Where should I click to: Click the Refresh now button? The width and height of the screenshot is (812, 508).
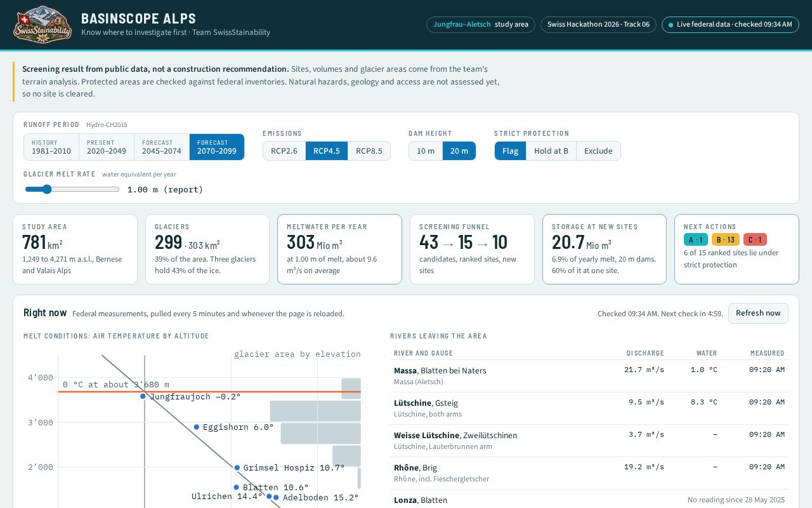[x=758, y=313]
